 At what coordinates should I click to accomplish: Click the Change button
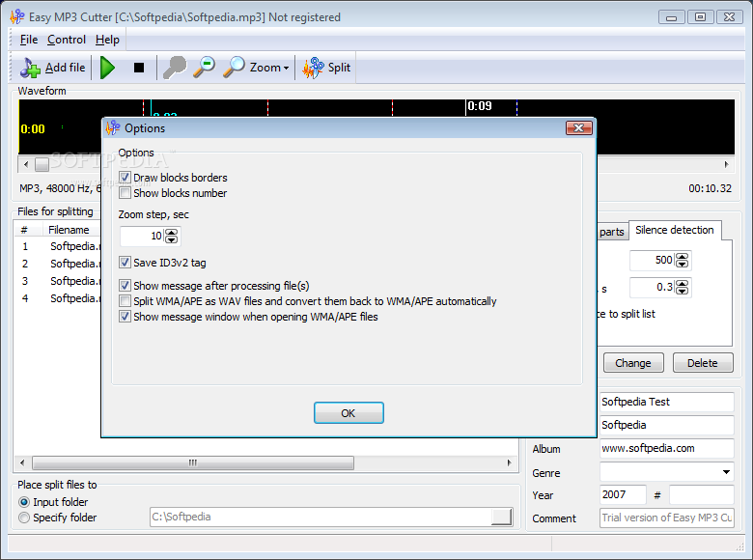[x=633, y=363]
